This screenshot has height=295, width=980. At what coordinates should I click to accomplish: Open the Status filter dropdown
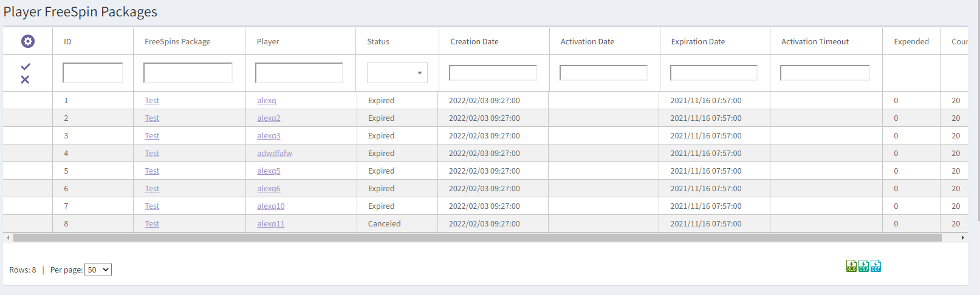(x=397, y=73)
